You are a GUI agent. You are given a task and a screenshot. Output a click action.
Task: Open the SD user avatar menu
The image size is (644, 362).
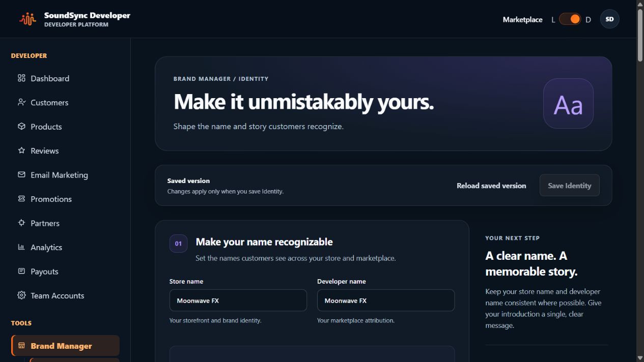coord(609,19)
